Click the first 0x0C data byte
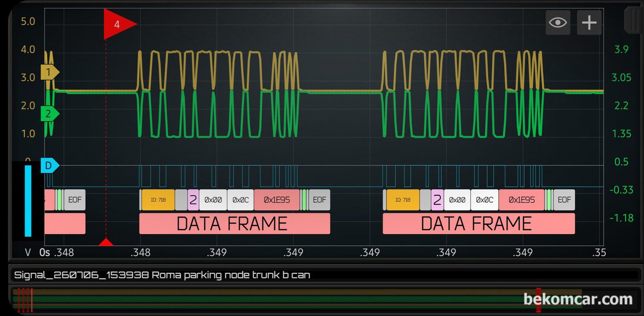The width and height of the screenshot is (644, 316). pyautogui.click(x=241, y=200)
